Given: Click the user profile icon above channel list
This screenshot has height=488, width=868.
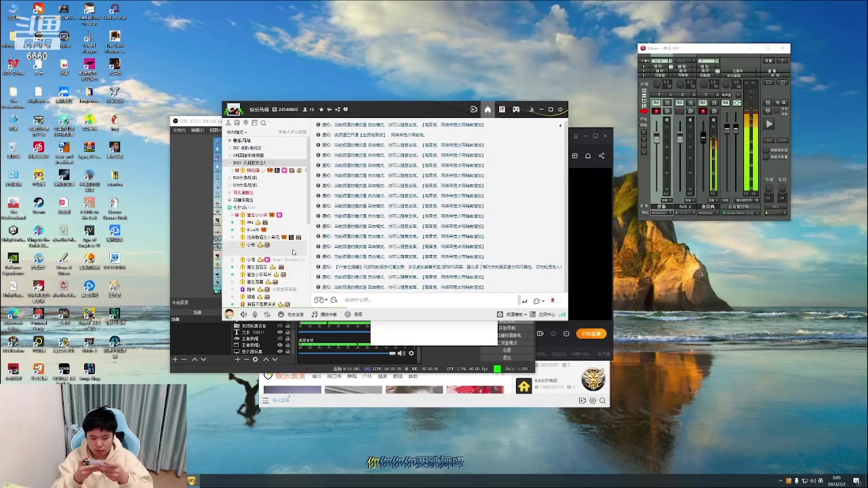Looking at the screenshot, I should (x=228, y=123).
